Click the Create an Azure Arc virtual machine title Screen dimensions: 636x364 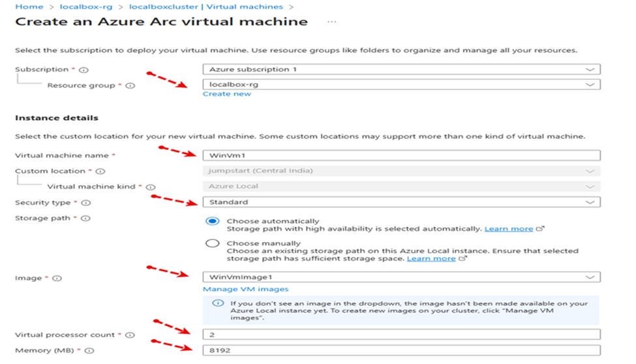tap(161, 22)
